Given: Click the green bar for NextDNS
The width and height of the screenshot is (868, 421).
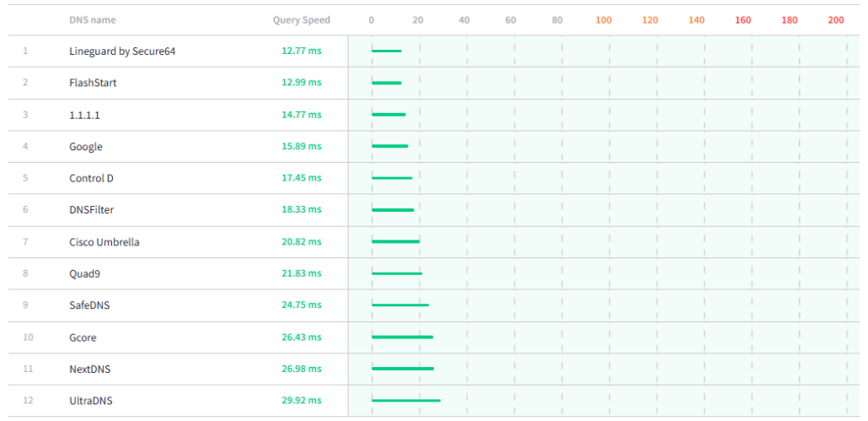Looking at the screenshot, I should (x=403, y=369).
